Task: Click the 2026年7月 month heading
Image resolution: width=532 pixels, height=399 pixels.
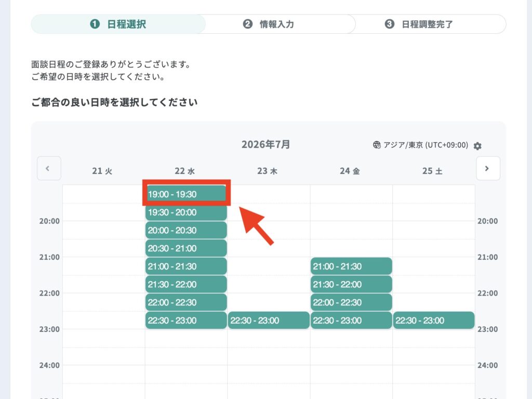Action: tap(265, 144)
